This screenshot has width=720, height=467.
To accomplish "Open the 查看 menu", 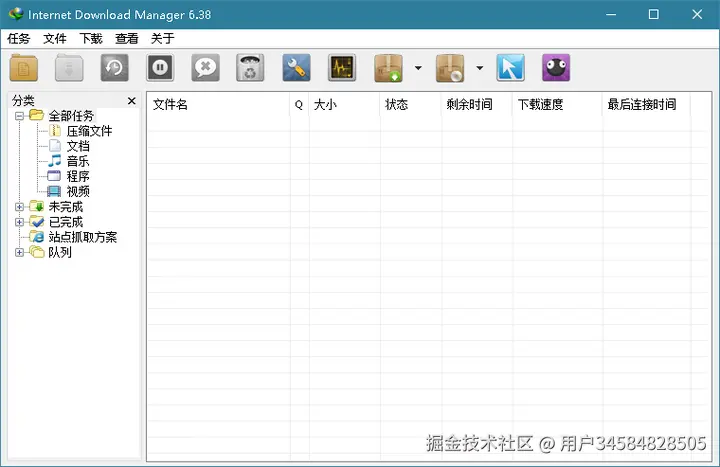I will [127, 39].
